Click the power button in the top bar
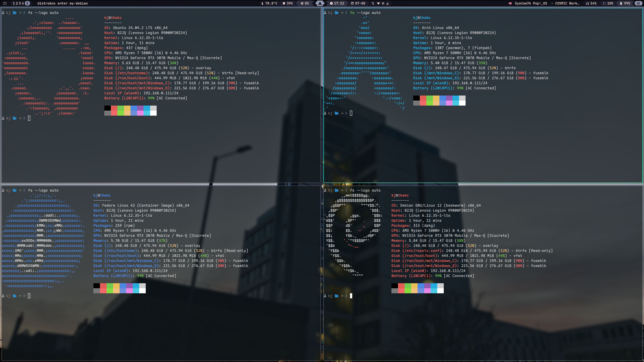 coord(638,3)
